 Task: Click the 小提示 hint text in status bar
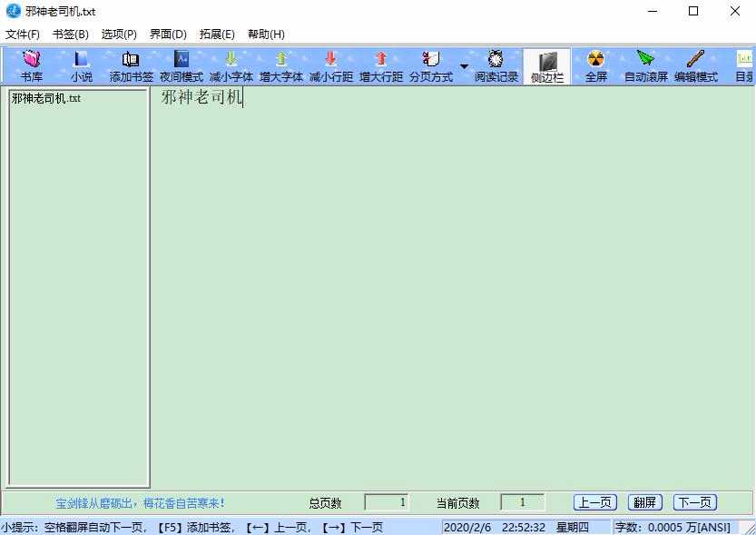191,528
